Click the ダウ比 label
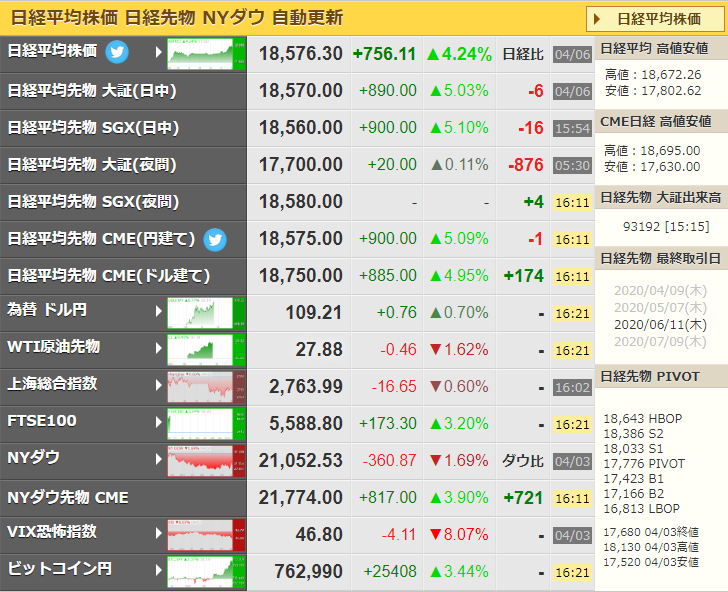The image size is (728, 592). click(x=523, y=461)
